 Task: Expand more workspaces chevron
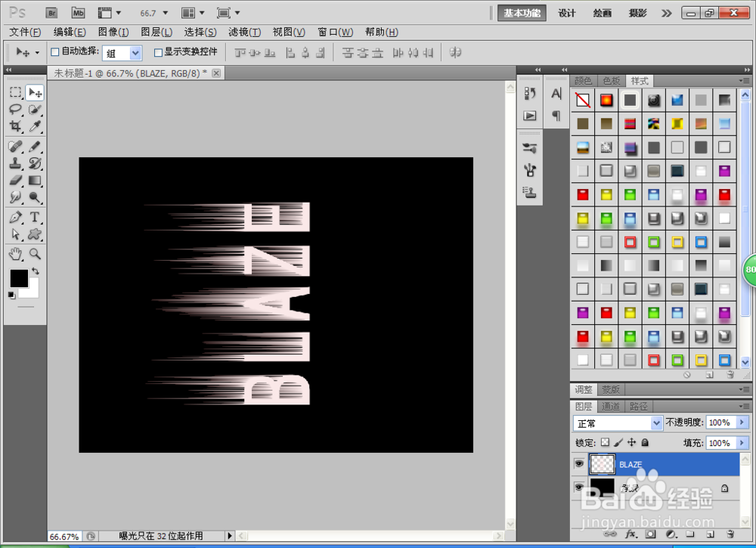(666, 13)
